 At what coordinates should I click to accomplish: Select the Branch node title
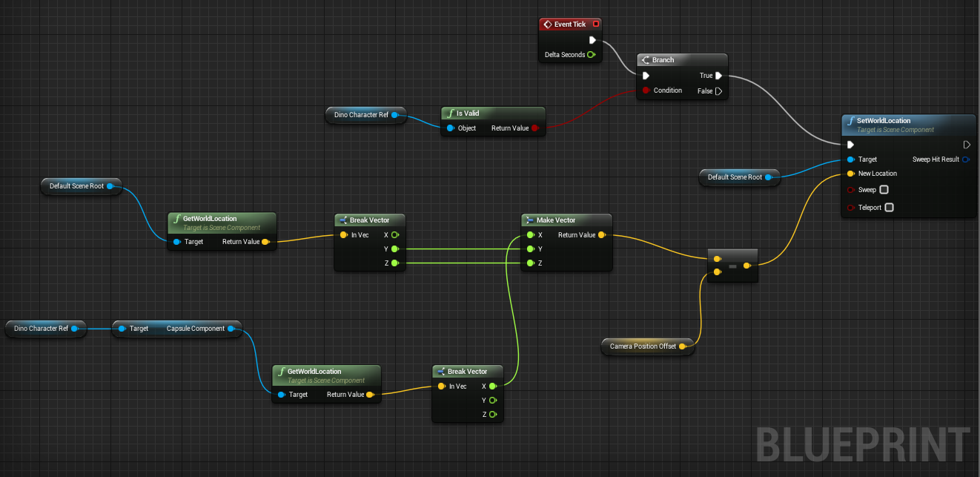tap(663, 60)
